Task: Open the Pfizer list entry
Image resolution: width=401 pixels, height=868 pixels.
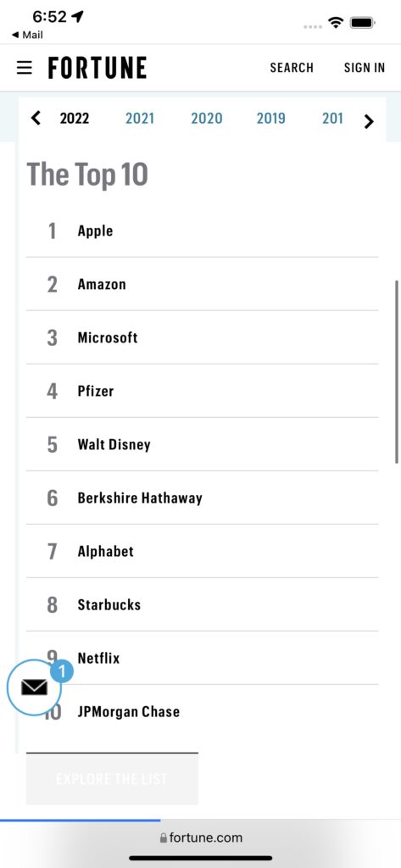Action: click(x=202, y=392)
